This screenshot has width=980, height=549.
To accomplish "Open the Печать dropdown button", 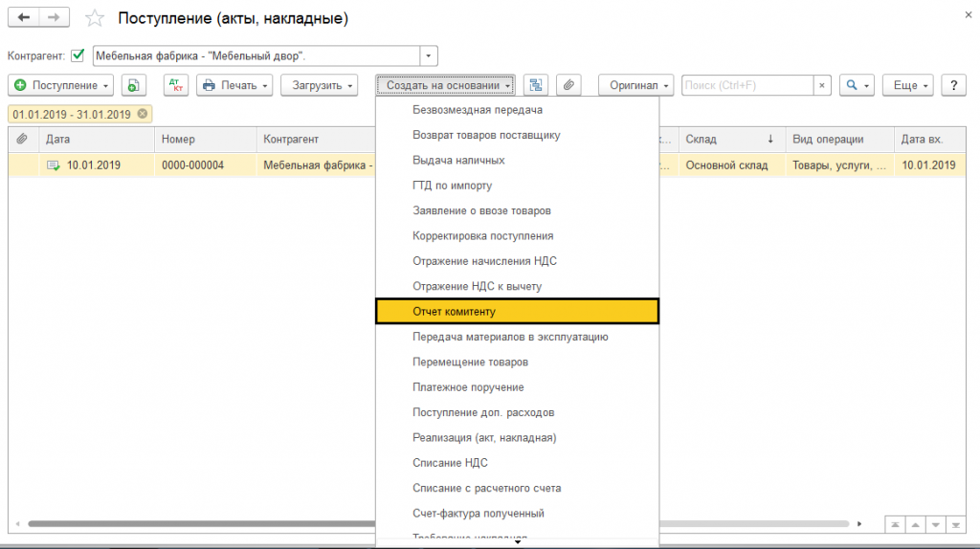I will [x=234, y=85].
